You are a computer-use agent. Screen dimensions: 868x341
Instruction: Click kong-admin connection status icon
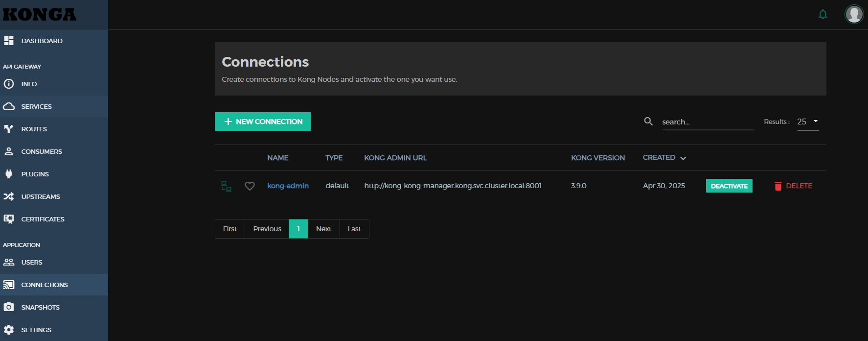pyautogui.click(x=226, y=186)
